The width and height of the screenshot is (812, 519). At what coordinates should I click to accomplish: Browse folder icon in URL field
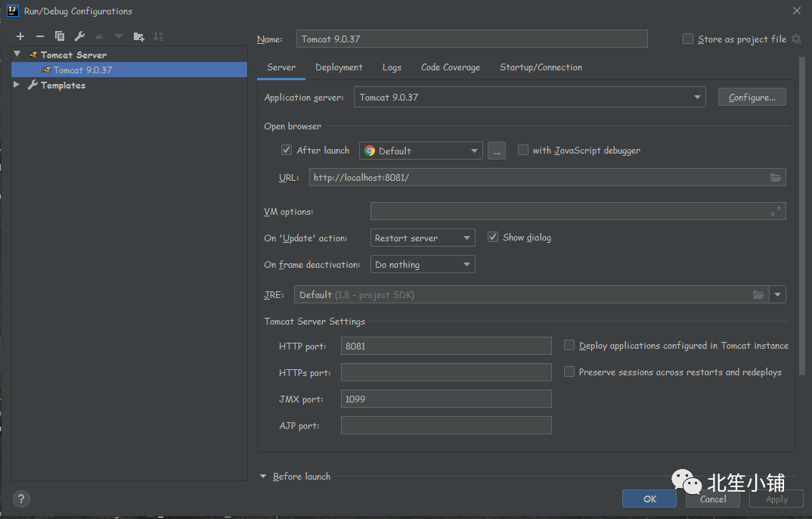click(775, 177)
